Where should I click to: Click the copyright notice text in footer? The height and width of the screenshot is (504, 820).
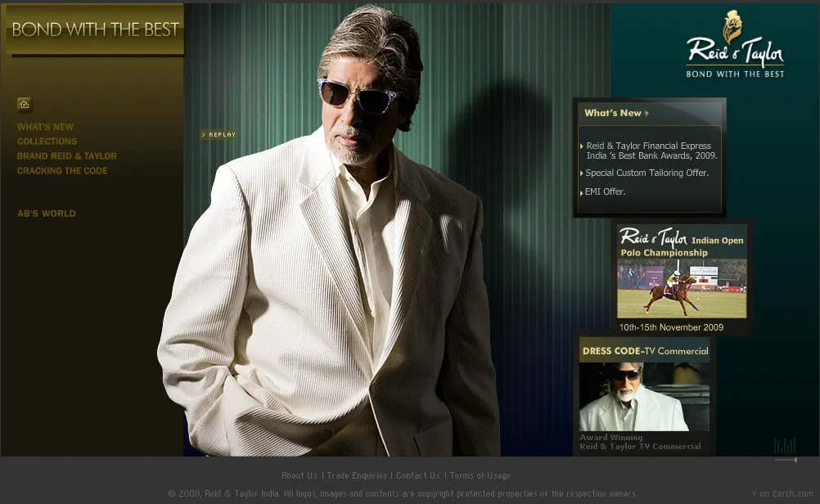pos(403,493)
